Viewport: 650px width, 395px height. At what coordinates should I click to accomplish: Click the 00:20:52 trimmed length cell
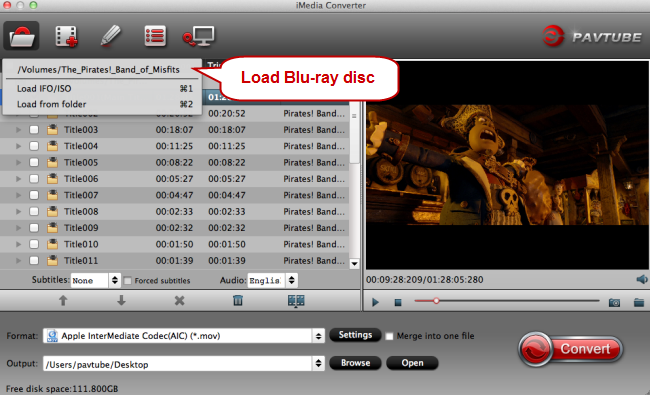pyautogui.click(x=227, y=114)
